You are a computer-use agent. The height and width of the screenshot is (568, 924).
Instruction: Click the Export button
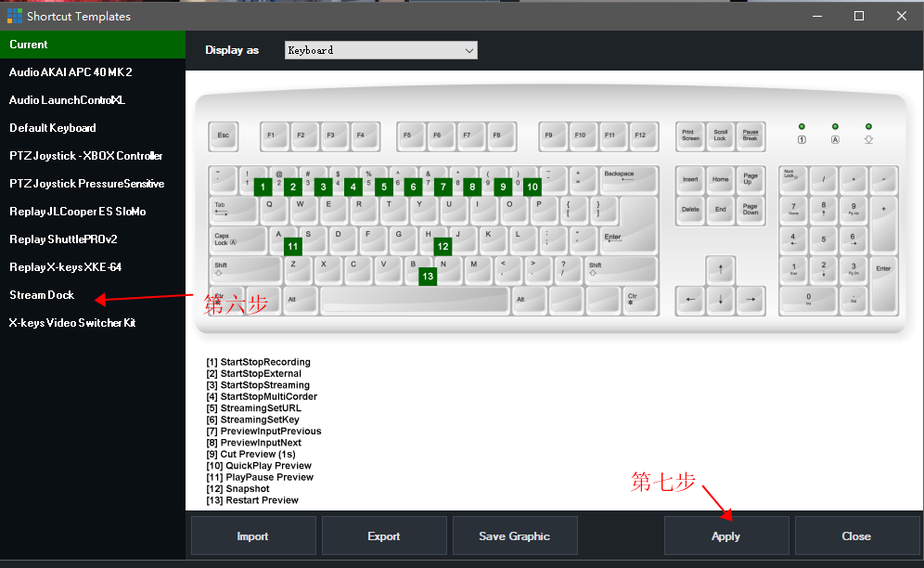(384, 536)
